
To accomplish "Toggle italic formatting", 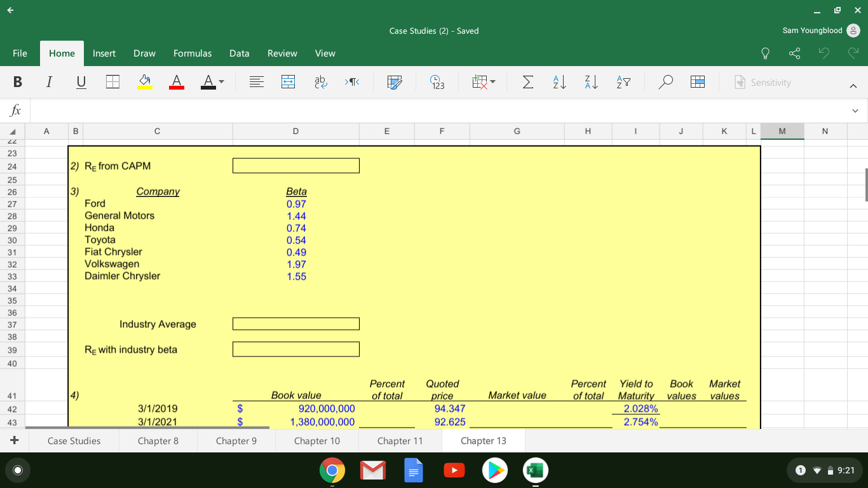I will coord(49,83).
